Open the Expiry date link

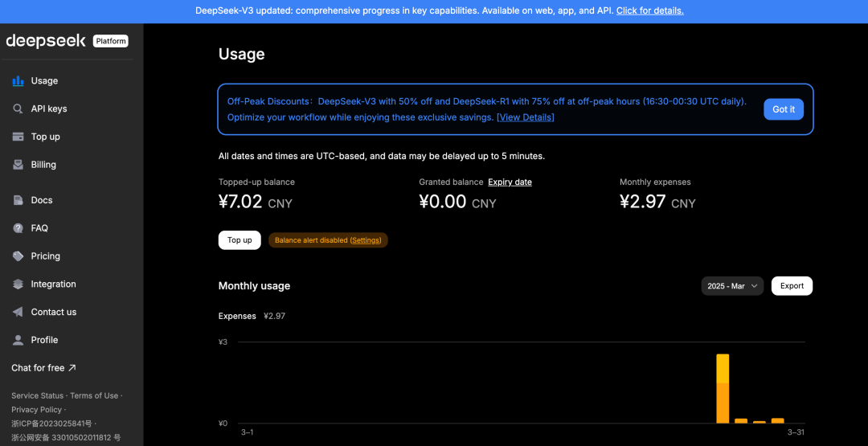click(510, 182)
